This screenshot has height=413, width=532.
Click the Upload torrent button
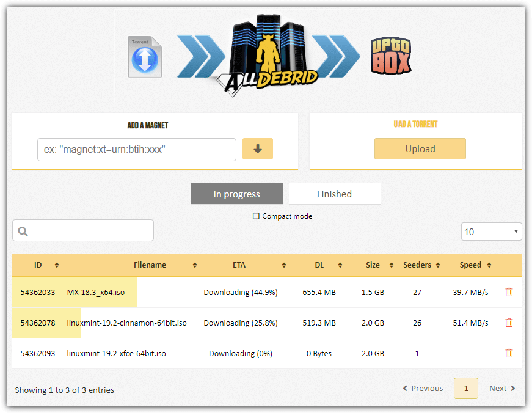(420, 148)
